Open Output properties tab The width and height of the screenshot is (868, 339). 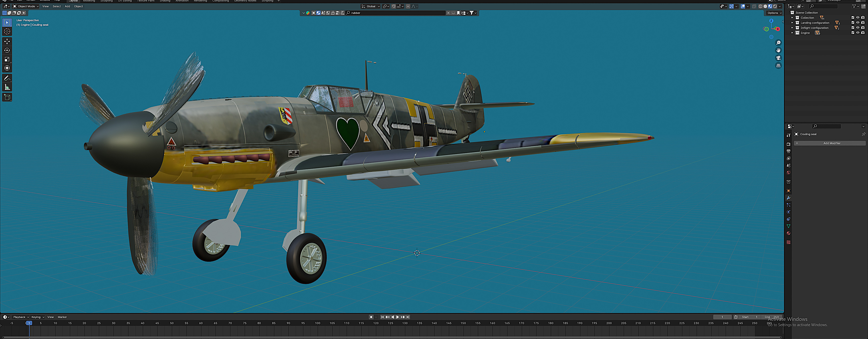pyautogui.click(x=789, y=151)
